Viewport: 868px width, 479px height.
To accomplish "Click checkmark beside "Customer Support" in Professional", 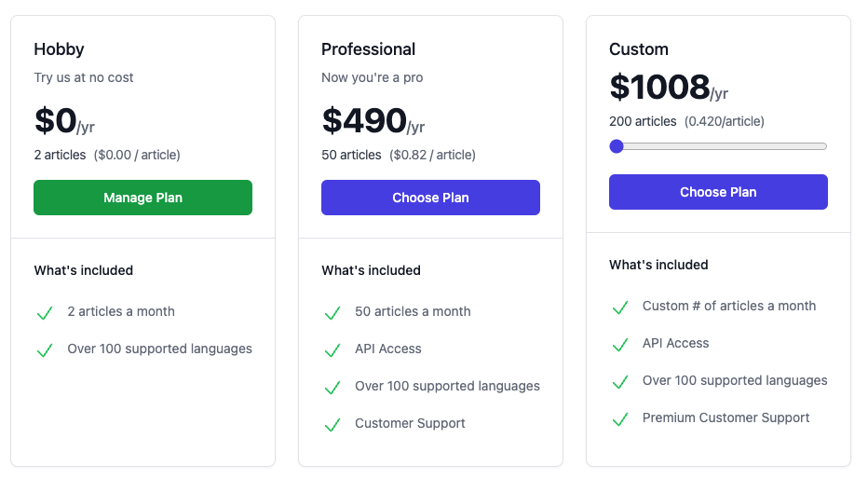I will 332,425.
